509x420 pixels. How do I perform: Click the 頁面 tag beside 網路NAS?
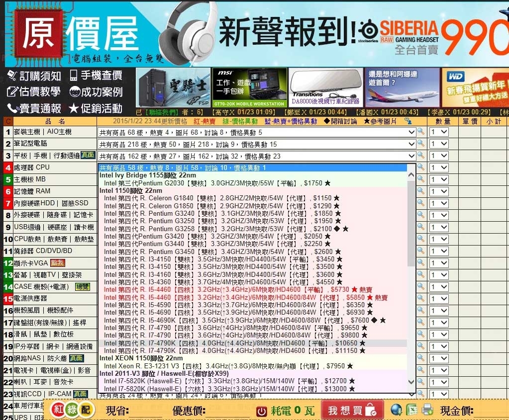pos(77,358)
